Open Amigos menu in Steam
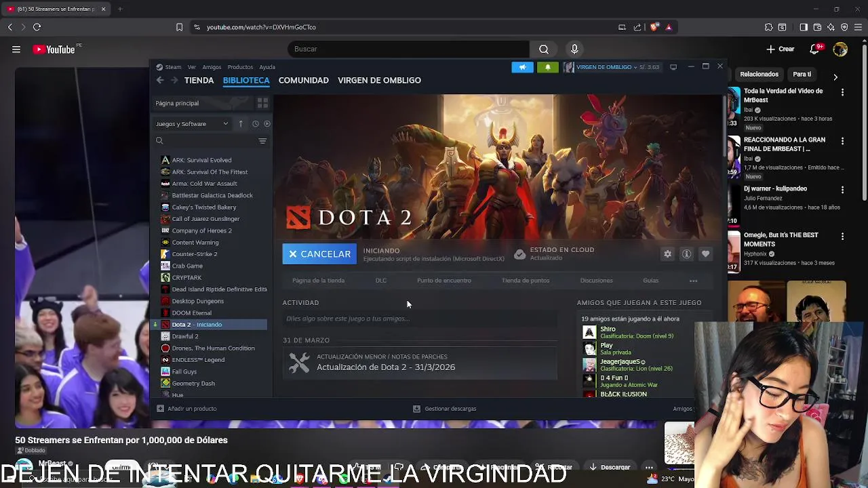This screenshot has height=488, width=868. [212, 67]
